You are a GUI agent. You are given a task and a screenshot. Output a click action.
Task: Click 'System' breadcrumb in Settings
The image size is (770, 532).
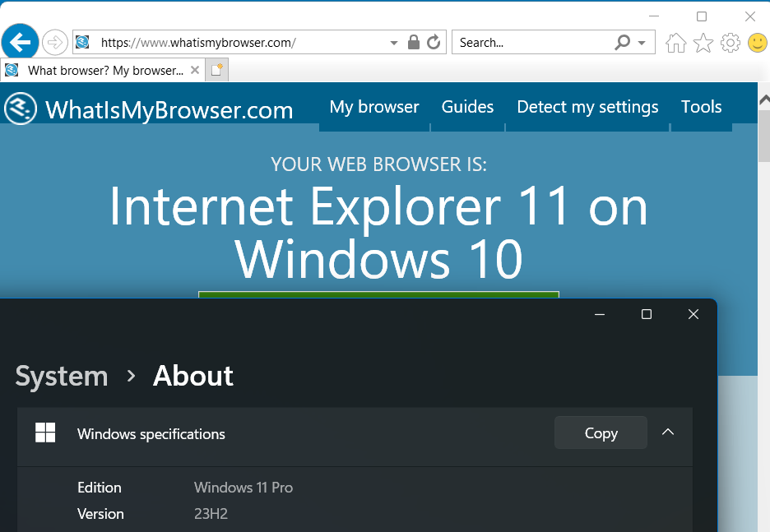click(x=62, y=377)
